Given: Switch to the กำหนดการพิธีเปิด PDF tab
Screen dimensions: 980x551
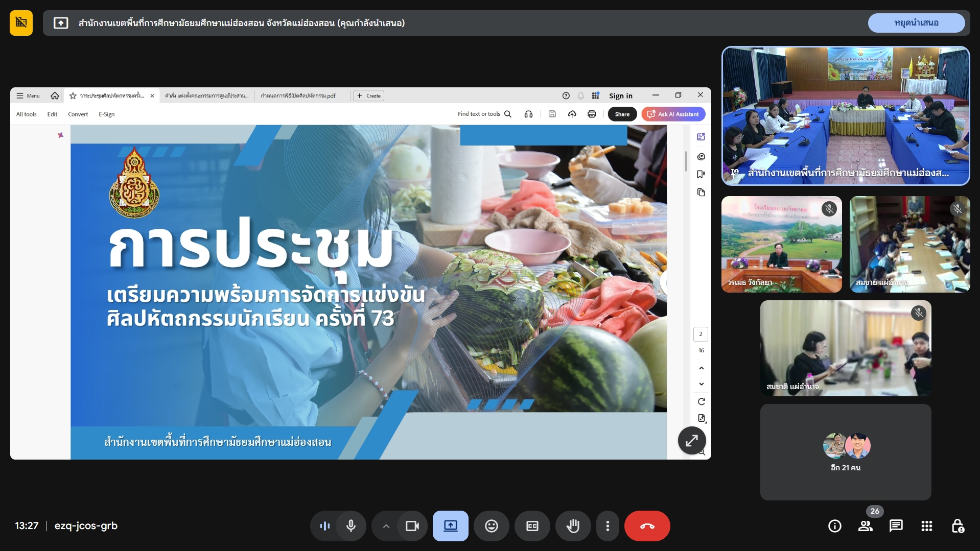Looking at the screenshot, I should [298, 96].
